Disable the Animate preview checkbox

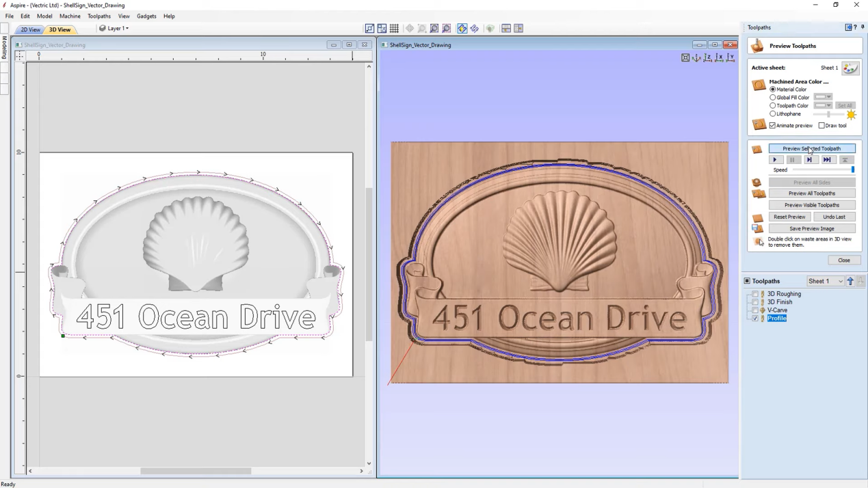(773, 126)
